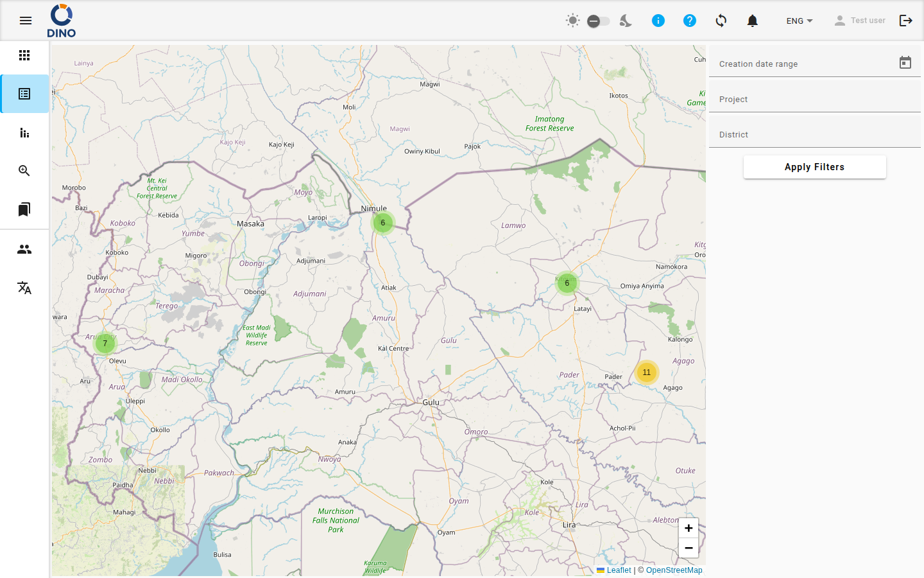Click the Gulu map label
This screenshot has width=924, height=578.
point(431,402)
